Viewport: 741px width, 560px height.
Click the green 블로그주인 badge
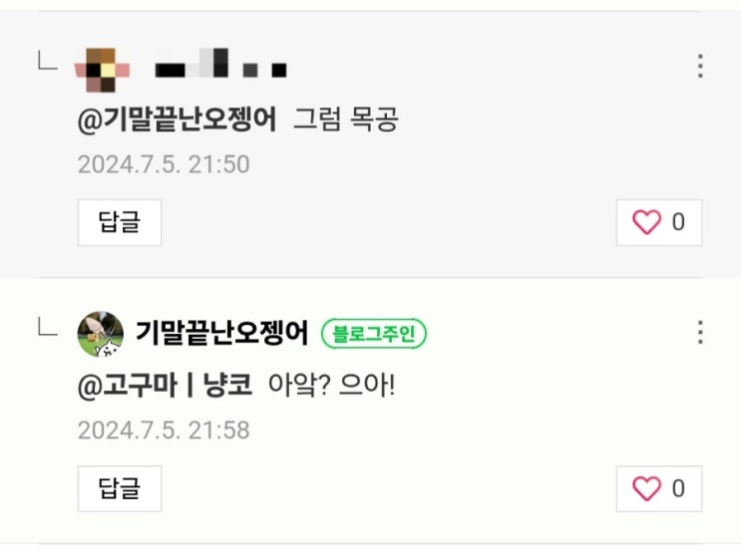pyautogui.click(x=374, y=334)
